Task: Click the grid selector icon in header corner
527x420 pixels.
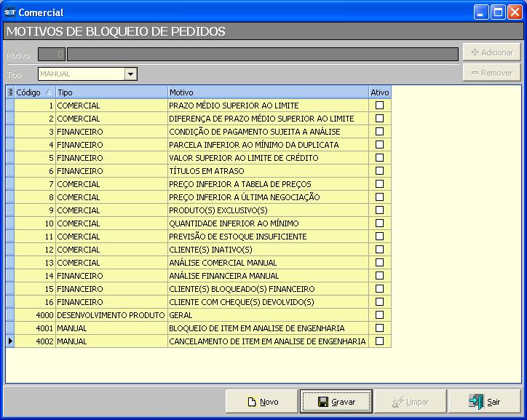Action: (x=9, y=92)
